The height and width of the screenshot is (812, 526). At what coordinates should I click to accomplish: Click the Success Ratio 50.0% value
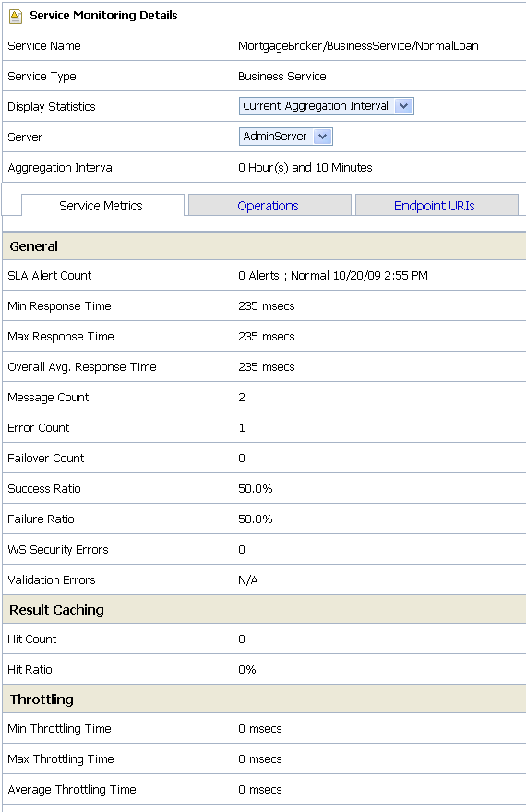[256, 489]
